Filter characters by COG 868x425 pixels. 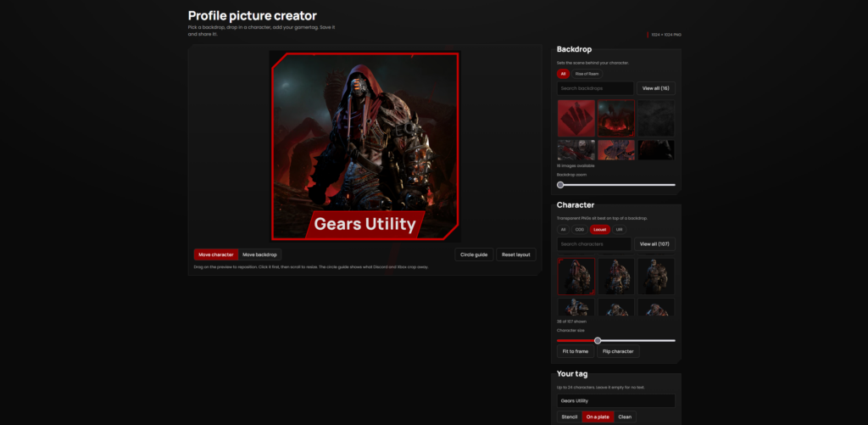coord(579,229)
